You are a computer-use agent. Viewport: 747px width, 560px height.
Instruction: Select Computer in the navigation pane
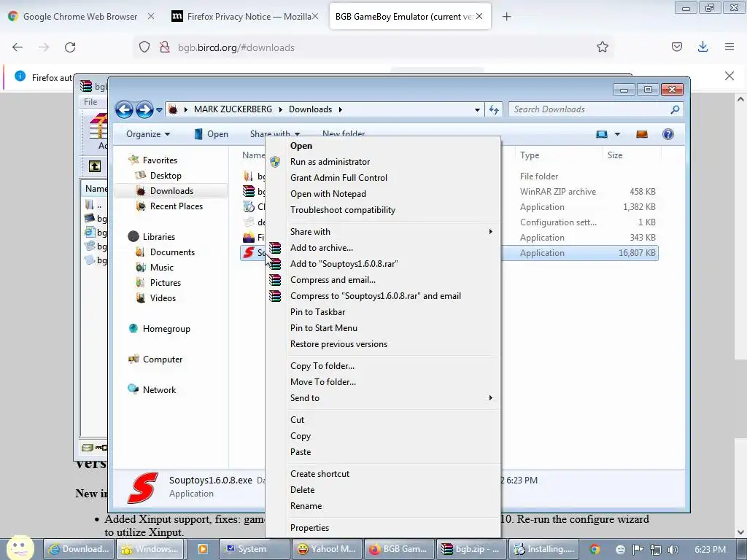pos(163,359)
